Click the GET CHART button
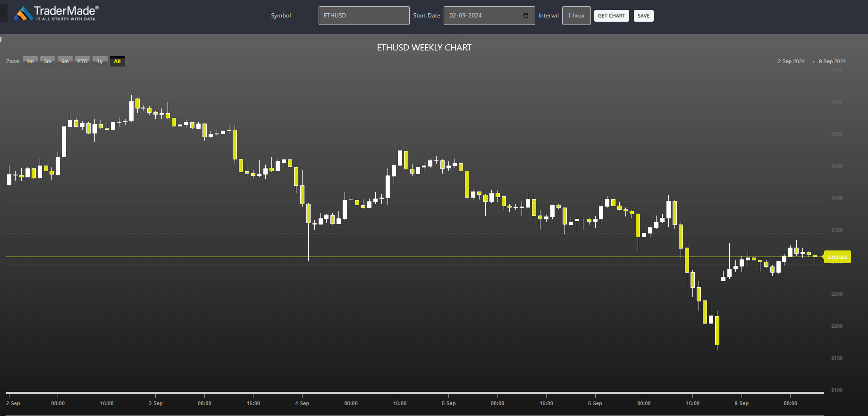The image size is (868, 416). (x=611, y=16)
